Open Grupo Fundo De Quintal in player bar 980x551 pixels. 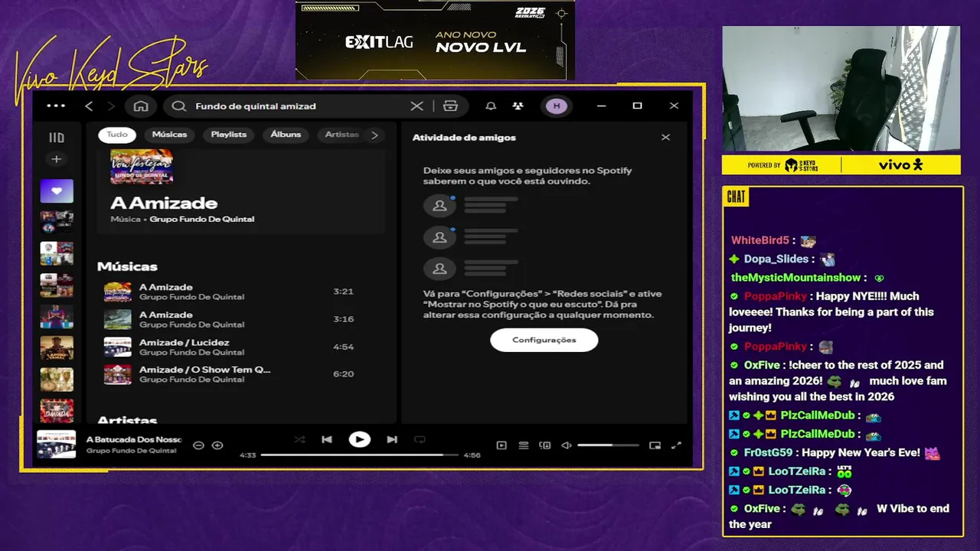[x=132, y=451]
